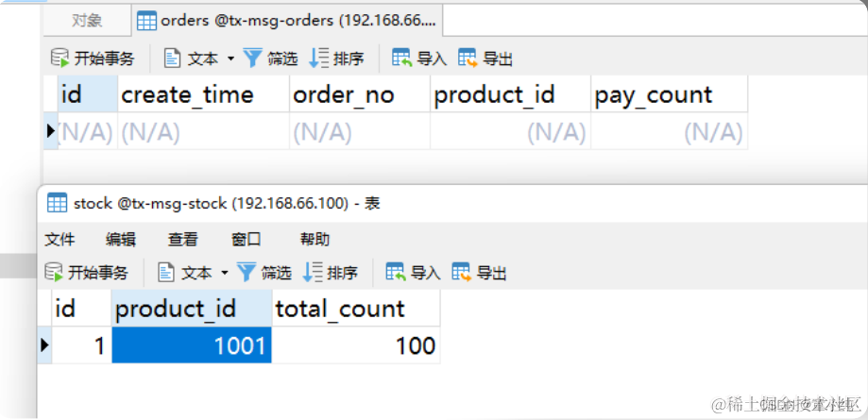The width and height of the screenshot is (868, 420).
Task: Click the 导入 import icon in stock toolbar
Action: point(396,272)
